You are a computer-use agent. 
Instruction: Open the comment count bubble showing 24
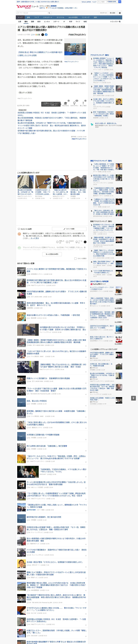33,35
